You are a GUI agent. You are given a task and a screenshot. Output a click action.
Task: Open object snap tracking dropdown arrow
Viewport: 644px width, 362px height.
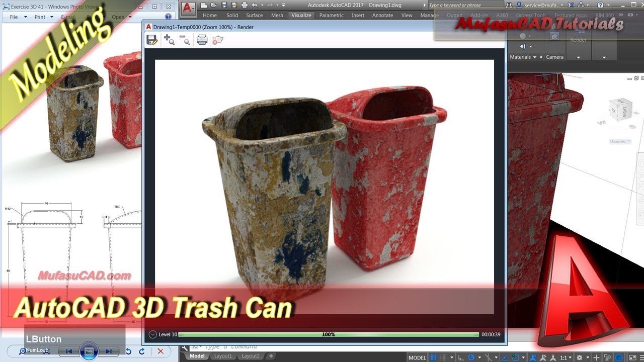496,357
